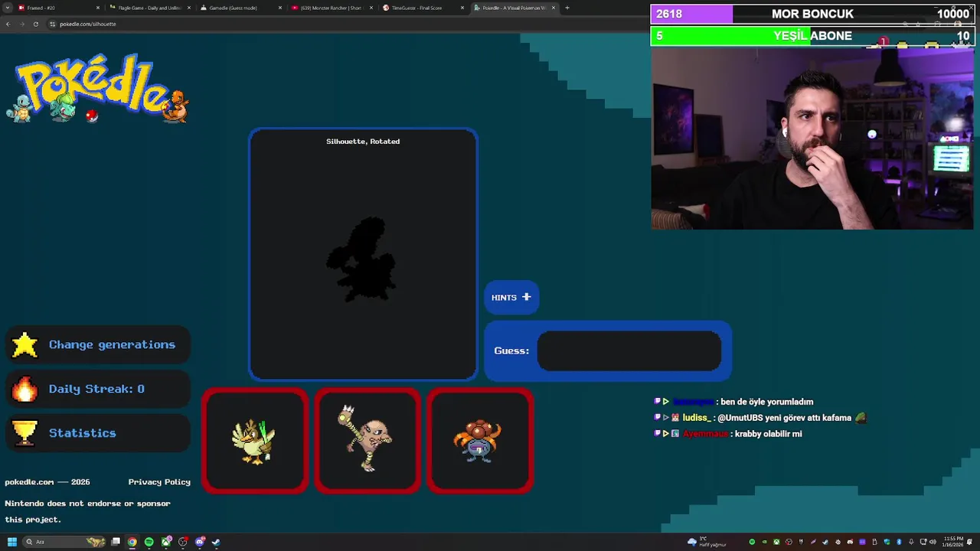Close the TimeGuessr tab
This screenshot has height=551, width=980.
462,8
